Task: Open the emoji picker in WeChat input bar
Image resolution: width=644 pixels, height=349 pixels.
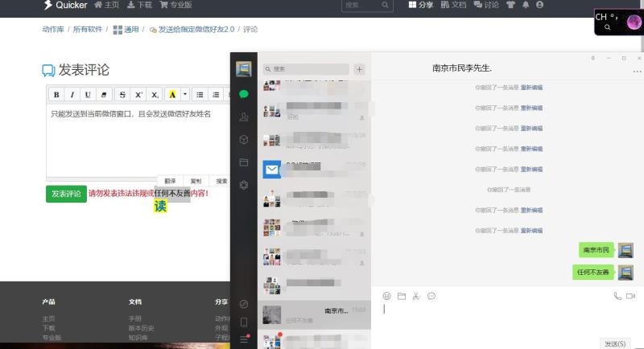Action: pos(387,296)
